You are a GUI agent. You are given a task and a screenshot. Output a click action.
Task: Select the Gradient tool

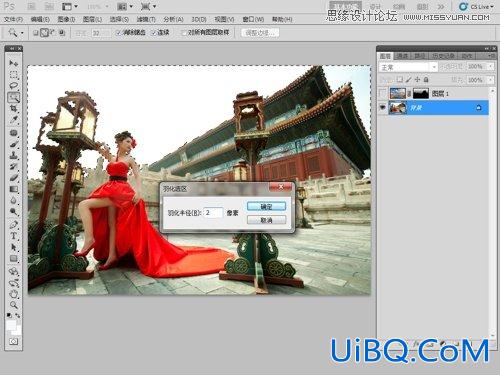pyautogui.click(x=14, y=189)
